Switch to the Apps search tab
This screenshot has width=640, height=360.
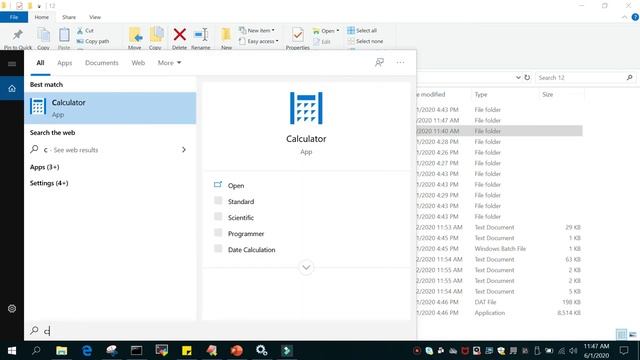tap(64, 63)
